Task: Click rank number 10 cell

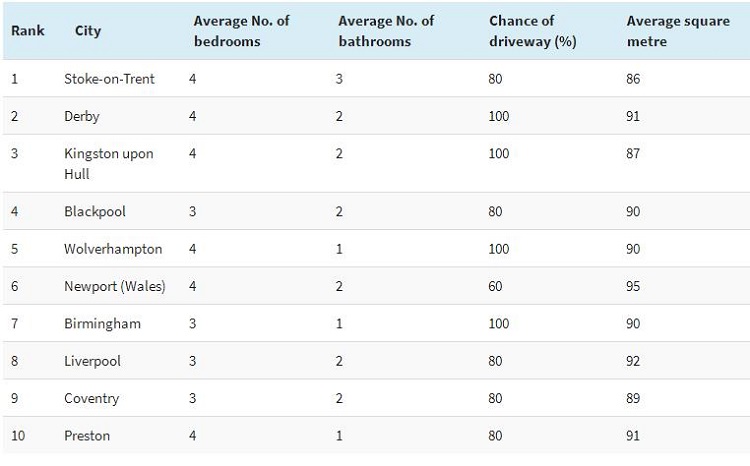Action: pyautogui.click(x=18, y=436)
